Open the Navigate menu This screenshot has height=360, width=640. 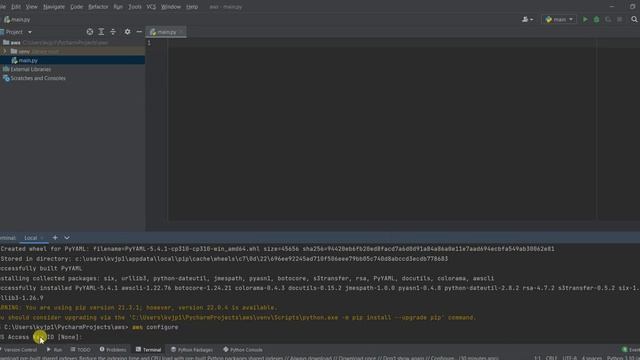54,7
